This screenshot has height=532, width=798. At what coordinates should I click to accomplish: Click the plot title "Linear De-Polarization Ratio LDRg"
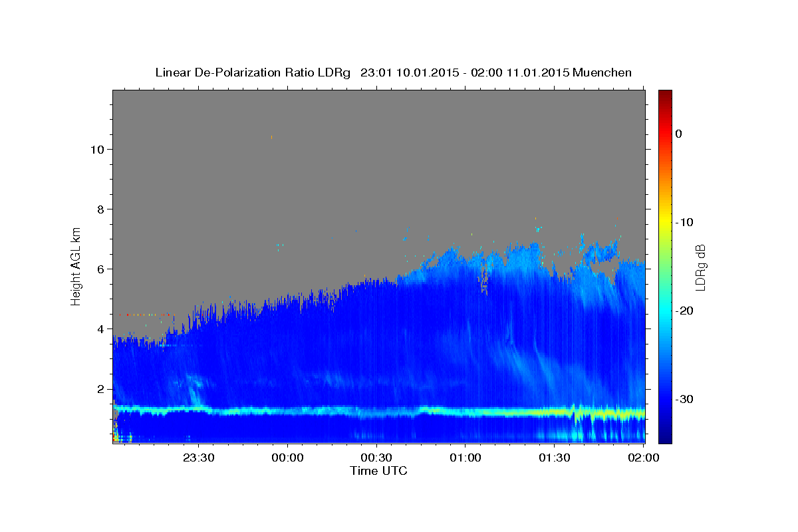253,72
